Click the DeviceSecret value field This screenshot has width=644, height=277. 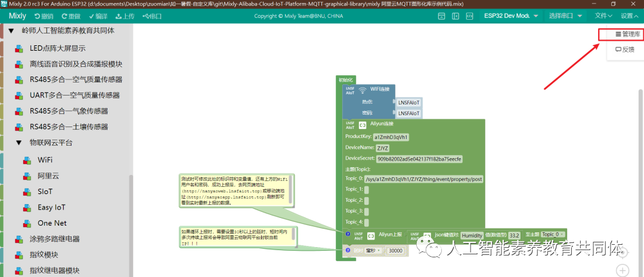(x=420, y=159)
